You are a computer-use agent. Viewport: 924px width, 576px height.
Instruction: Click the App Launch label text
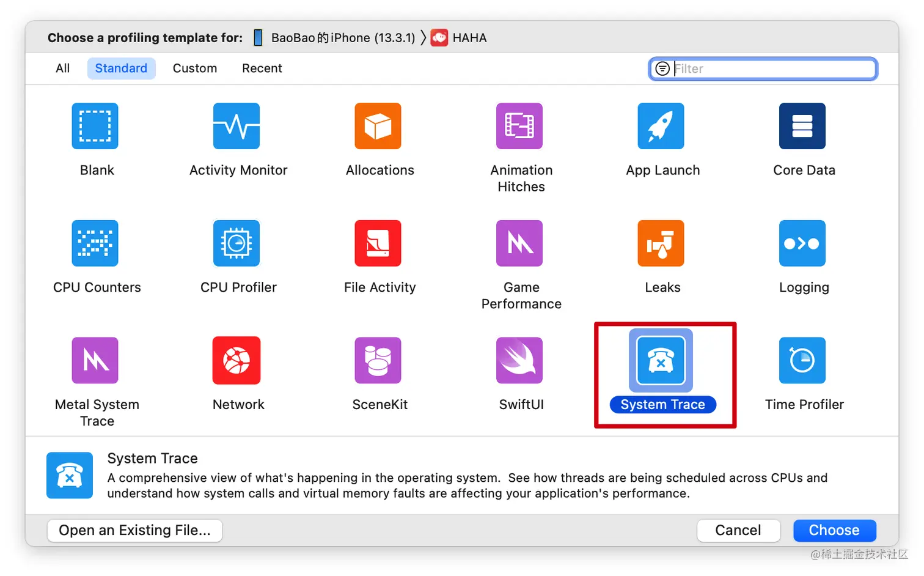tap(663, 170)
